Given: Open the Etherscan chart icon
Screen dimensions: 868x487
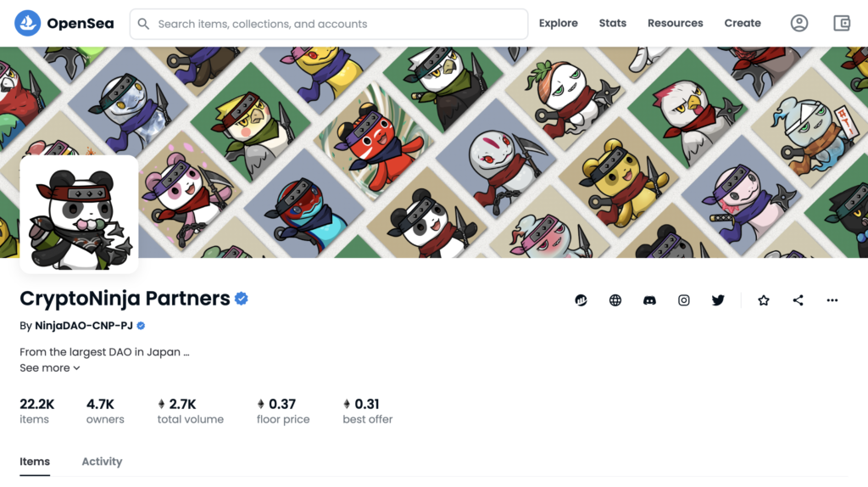Looking at the screenshot, I should [581, 300].
